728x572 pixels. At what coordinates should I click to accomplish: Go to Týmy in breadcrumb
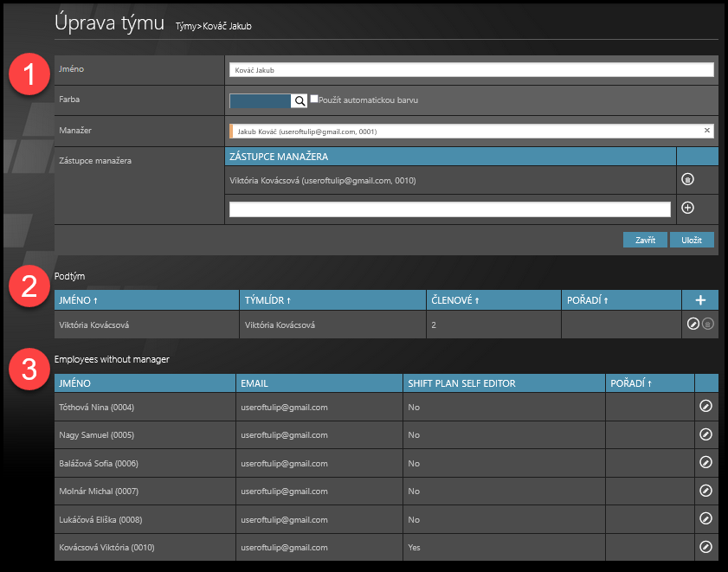[186, 27]
